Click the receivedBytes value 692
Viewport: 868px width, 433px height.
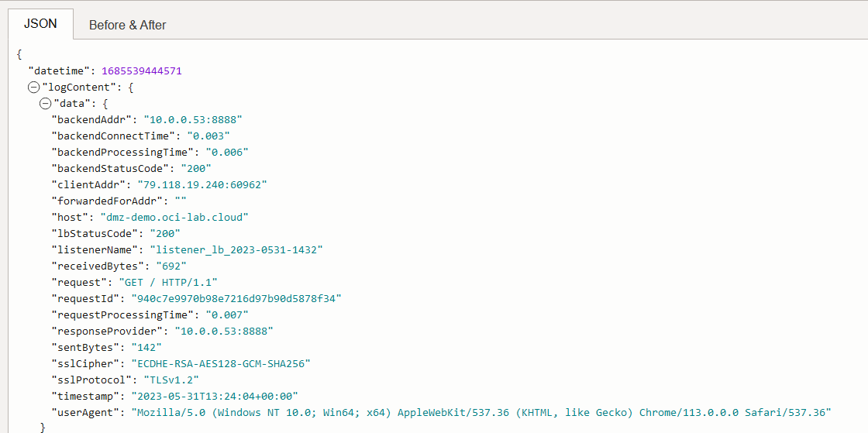click(x=170, y=266)
